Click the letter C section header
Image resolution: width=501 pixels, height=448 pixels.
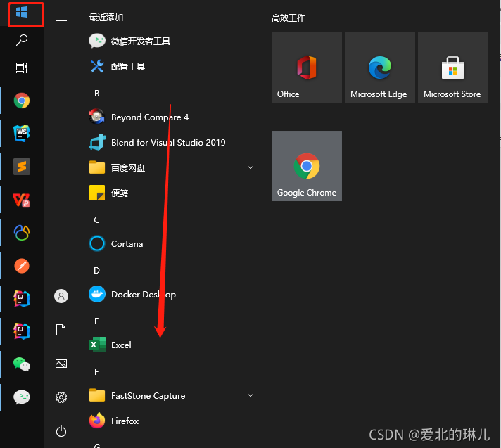(97, 219)
